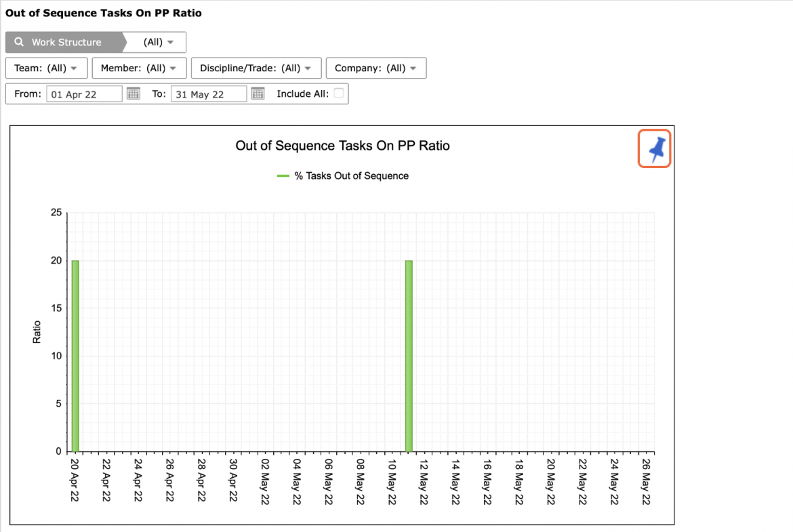Toggle the % Tasks Out of Sequence legend
The image size is (793, 532).
343,176
